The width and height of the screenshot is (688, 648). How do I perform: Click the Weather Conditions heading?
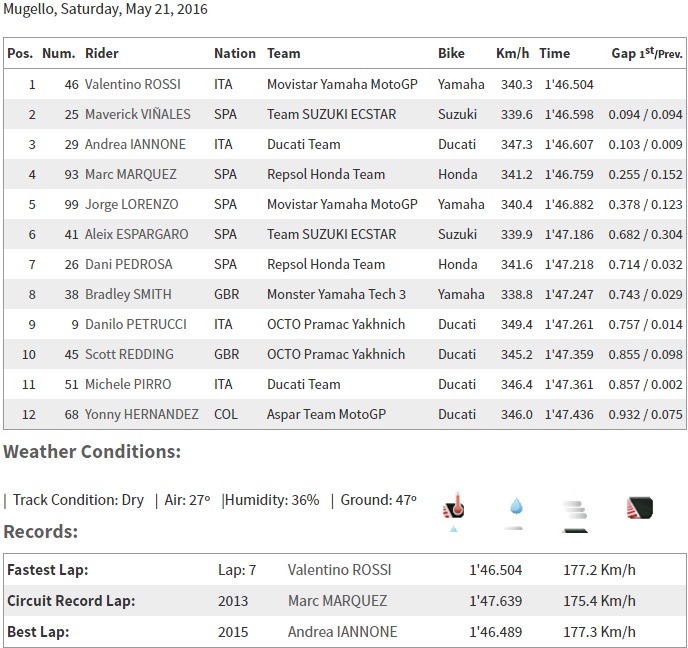pyautogui.click(x=92, y=452)
